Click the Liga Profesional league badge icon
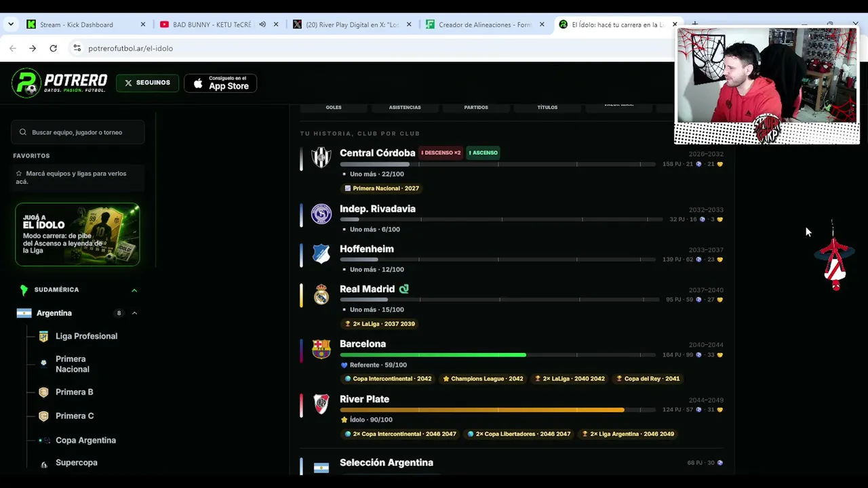868x488 pixels. pos(43,336)
